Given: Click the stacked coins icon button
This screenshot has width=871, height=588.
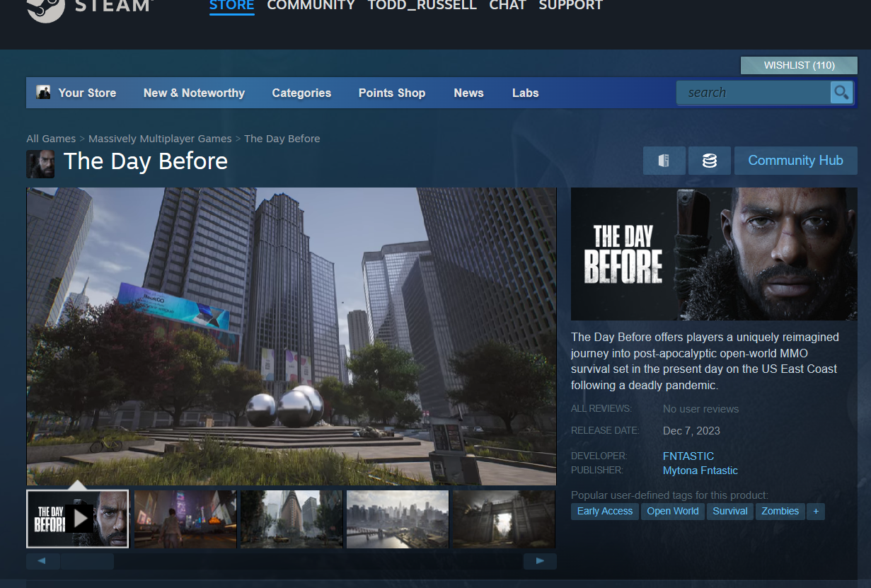Looking at the screenshot, I should click(x=709, y=161).
